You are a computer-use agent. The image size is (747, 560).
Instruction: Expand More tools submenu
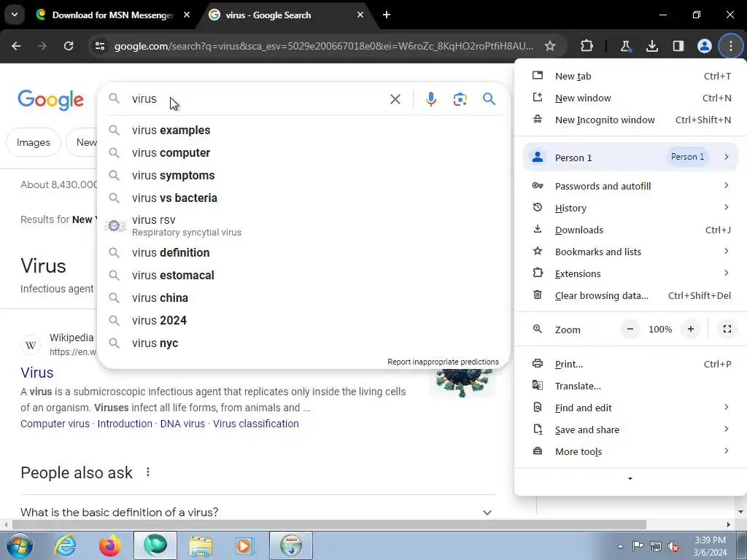pos(630,452)
